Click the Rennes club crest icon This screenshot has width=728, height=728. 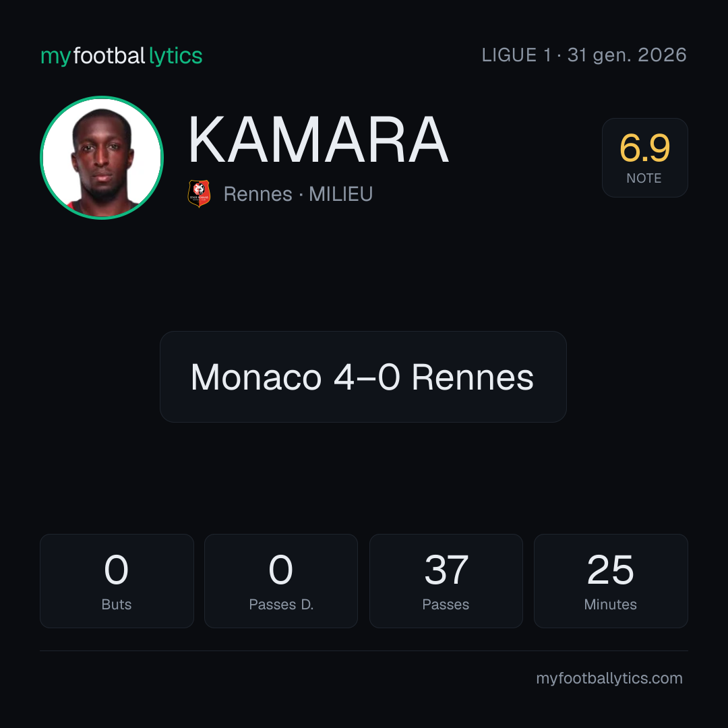click(199, 193)
